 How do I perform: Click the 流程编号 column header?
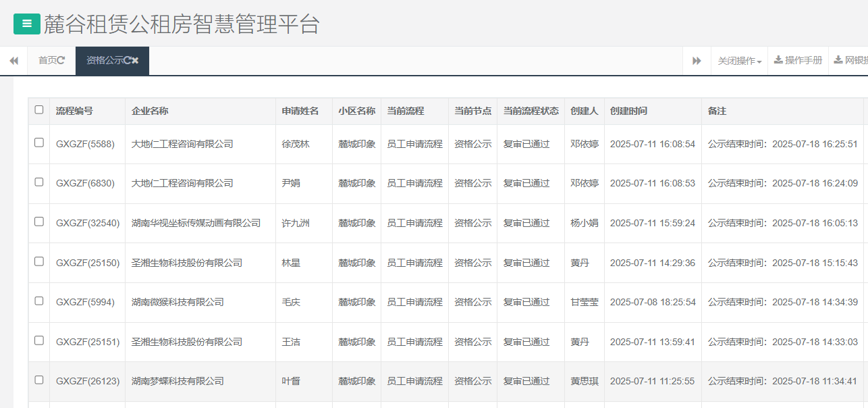[74, 111]
